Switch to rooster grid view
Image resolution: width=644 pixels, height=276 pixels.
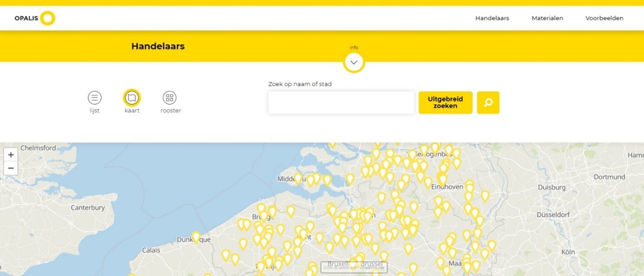click(x=170, y=98)
